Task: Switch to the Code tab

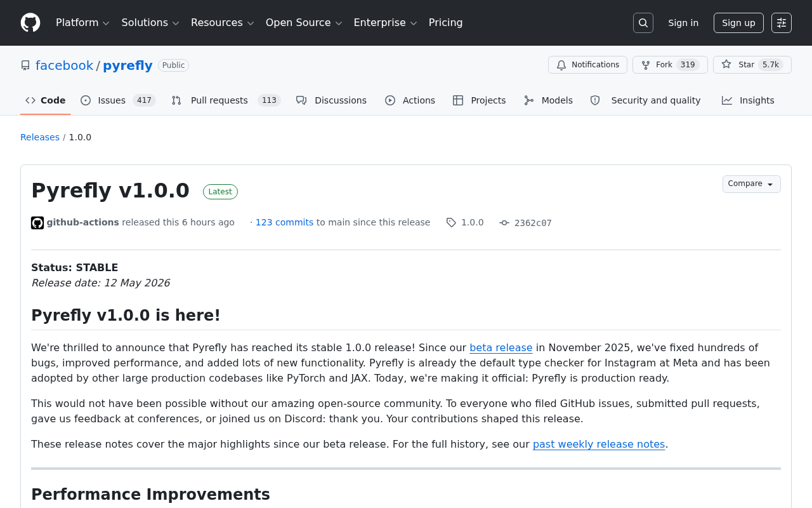Action: pyautogui.click(x=46, y=100)
